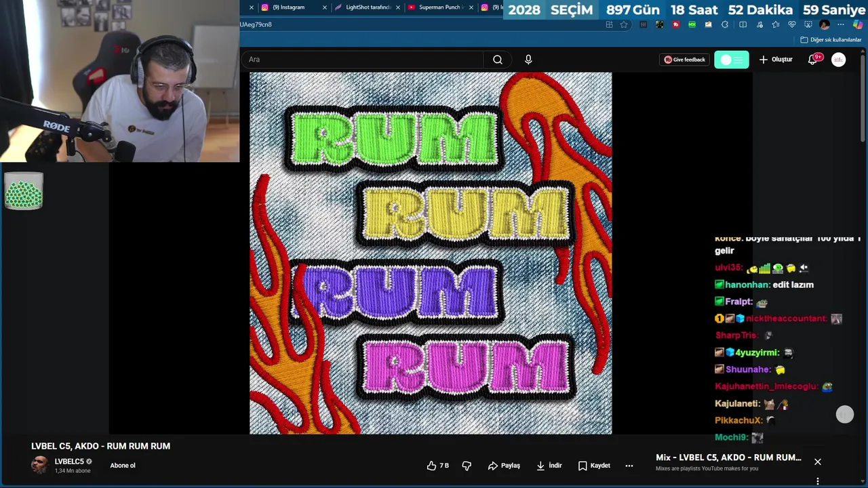Click the 1,34 Mn abone subscriber count
The width and height of the screenshot is (868, 488).
click(73, 470)
